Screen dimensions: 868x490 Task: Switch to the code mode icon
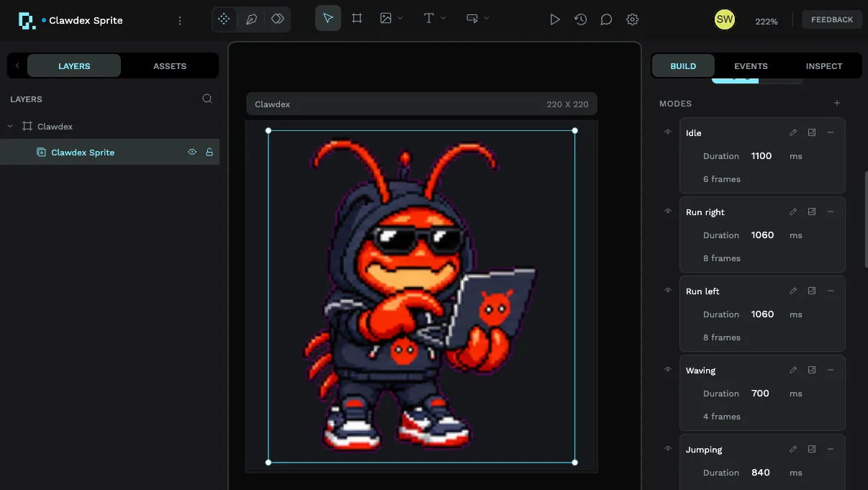278,19
